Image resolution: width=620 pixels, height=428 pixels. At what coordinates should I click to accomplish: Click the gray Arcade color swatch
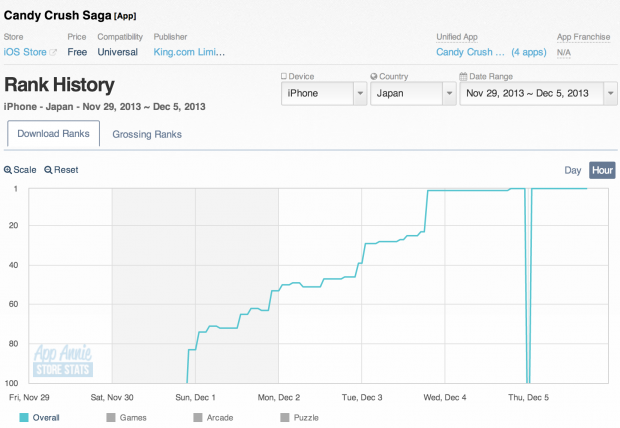[x=198, y=418]
